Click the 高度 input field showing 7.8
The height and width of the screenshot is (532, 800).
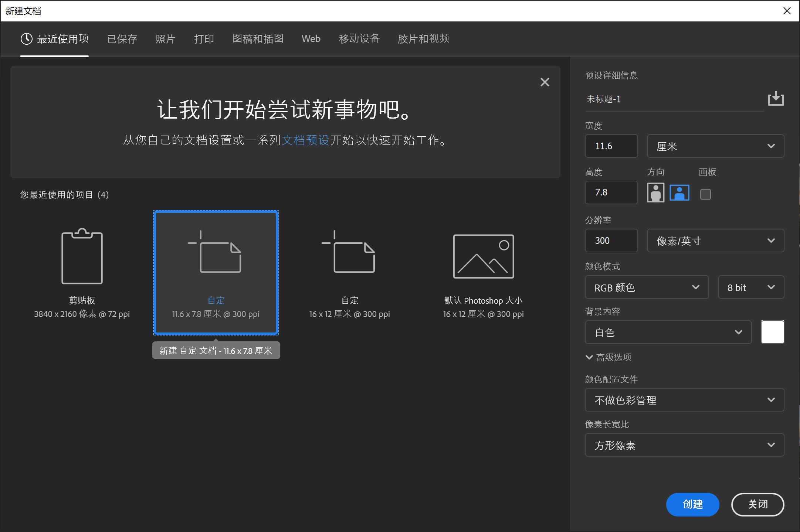pyautogui.click(x=611, y=192)
